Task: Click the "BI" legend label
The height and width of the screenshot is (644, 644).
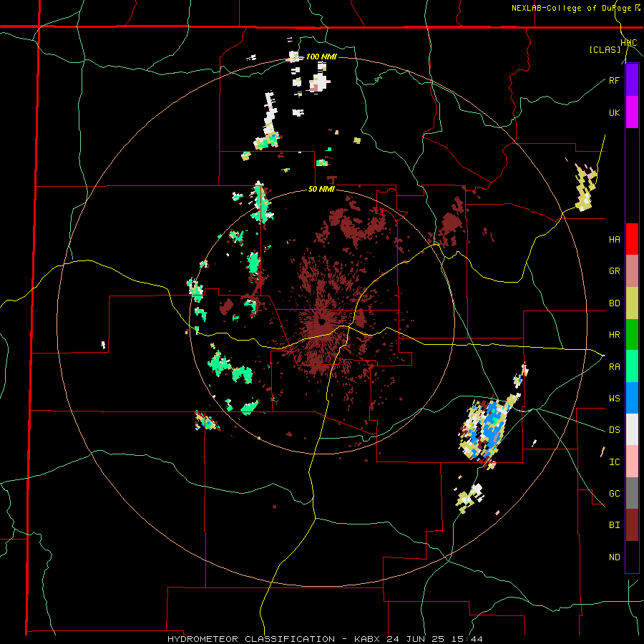Action: [x=614, y=525]
